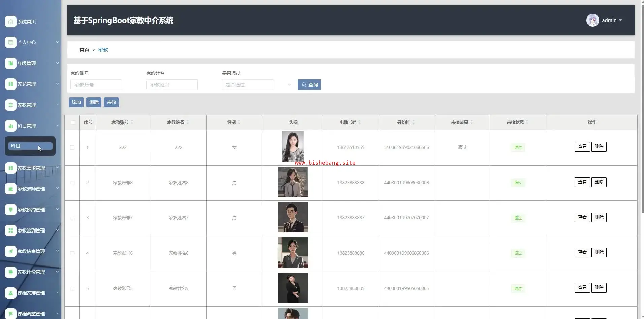Screen dimensions: 644x319
Task: Click the 家长管理 grid icon
Action: tap(10, 84)
